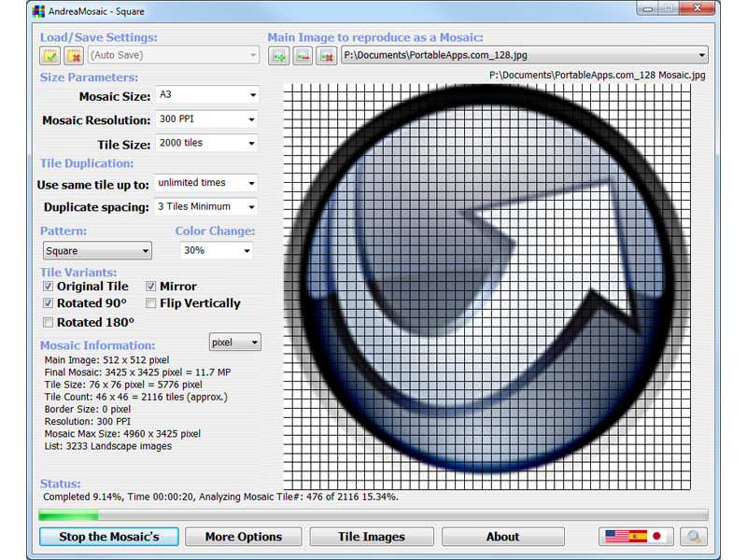Uncheck the Original Tile checkbox

(49, 287)
